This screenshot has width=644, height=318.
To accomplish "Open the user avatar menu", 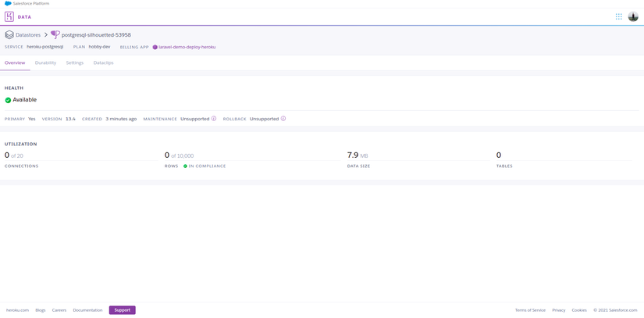I will (x=633, y=16).
